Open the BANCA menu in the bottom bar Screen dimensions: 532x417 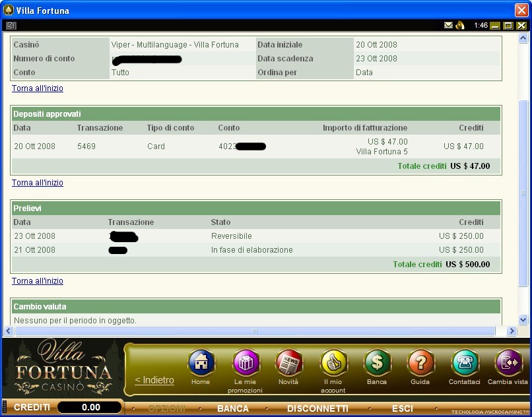(233, 408)
